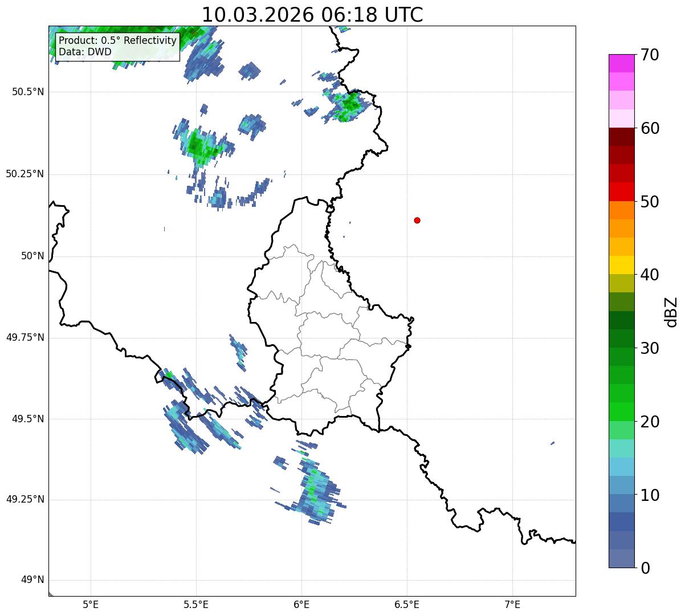
Task: Click the 5.5°E longitude label
Action: (x=196, y=605)
